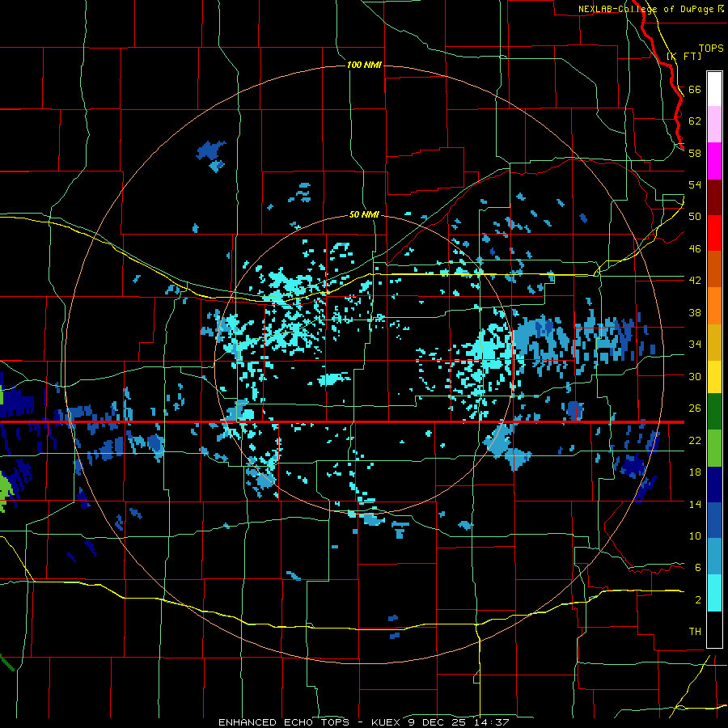Click the magenta 58 kft color band
The image size is (728, 728).
[x=714, y=161]
